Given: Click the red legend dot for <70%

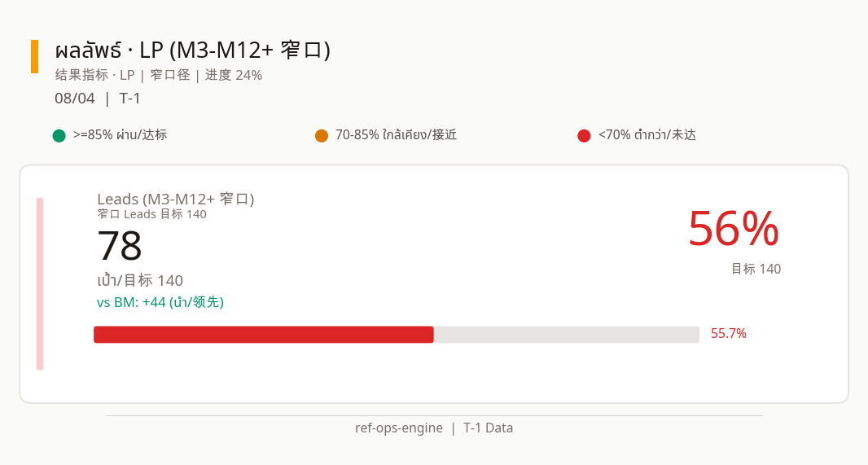Looking at the screenshot, I should pos(584,136).
